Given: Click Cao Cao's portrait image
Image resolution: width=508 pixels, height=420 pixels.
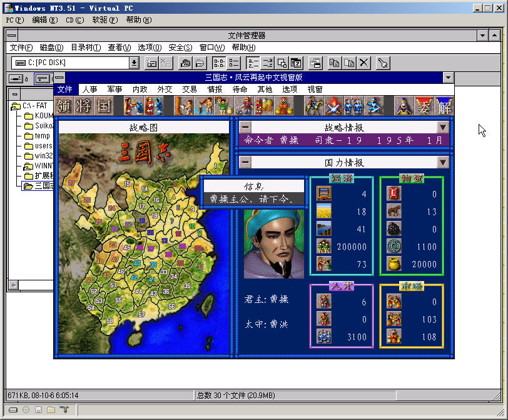Looking at the screenshot, I should pos(273,243).
